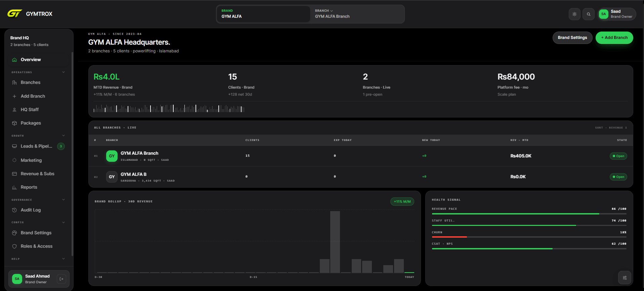Open Branches sidebar item
This screenshot has height=291, width=644.
click(x=39, y=83)
